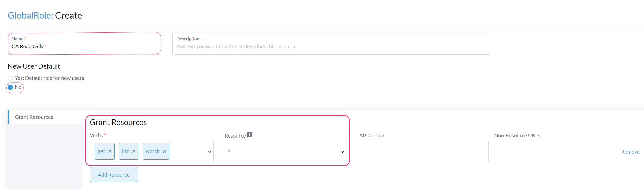This screenshot has height=189, width=644.
Task: Click the Add Resource button
Action: (x=113, y=174)
